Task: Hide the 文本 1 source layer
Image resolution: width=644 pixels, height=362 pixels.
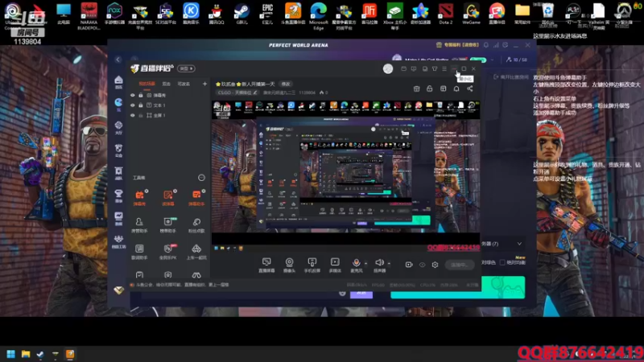Action: pos(133,105)
